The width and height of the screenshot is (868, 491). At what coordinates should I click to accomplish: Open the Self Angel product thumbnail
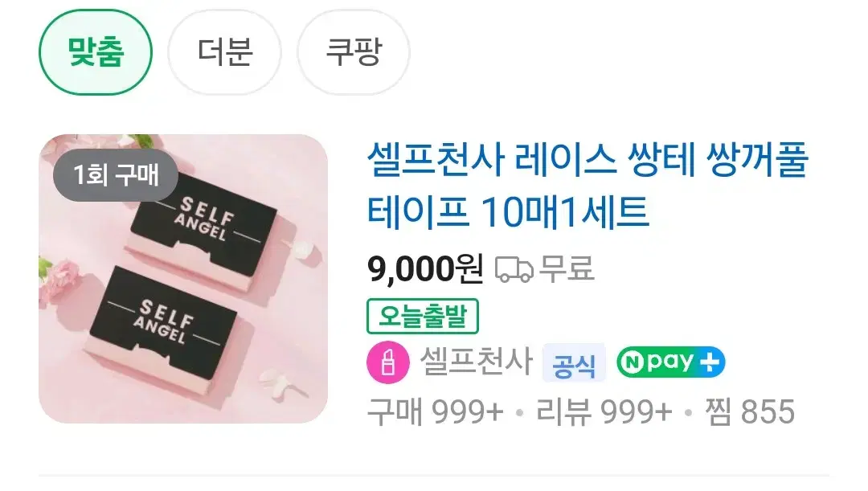point(183,278)
